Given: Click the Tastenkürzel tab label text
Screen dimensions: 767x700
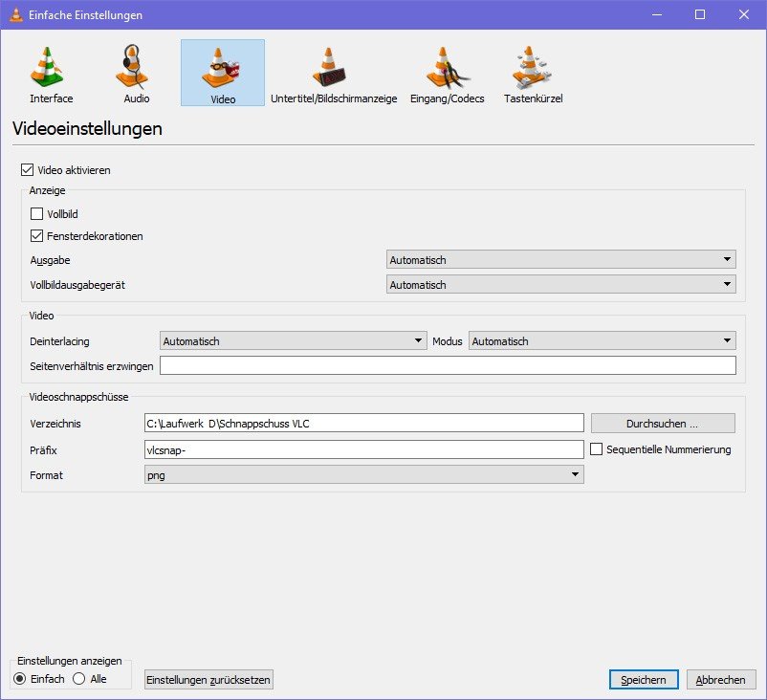Looking at the screenshot, I should [x=534, y=98].
